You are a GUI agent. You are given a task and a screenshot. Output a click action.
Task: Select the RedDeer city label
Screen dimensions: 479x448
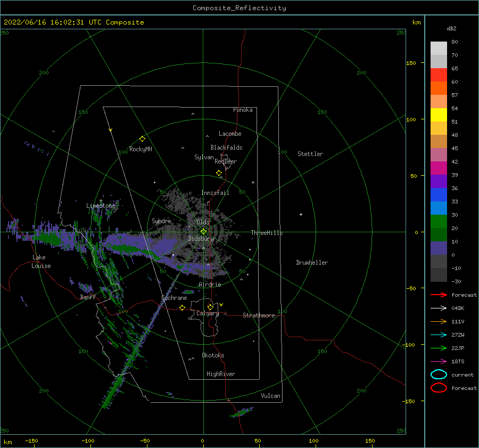(x=226, y=161)
